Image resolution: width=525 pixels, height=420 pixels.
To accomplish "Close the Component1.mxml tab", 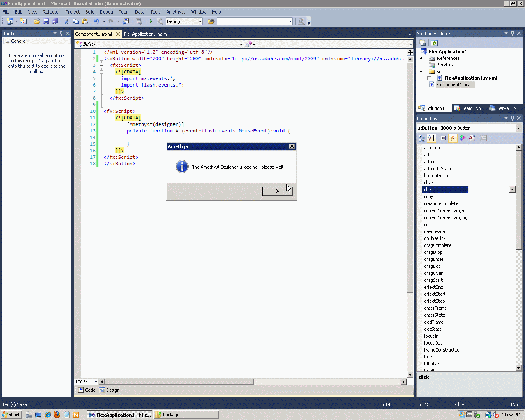I will point(118,34).
